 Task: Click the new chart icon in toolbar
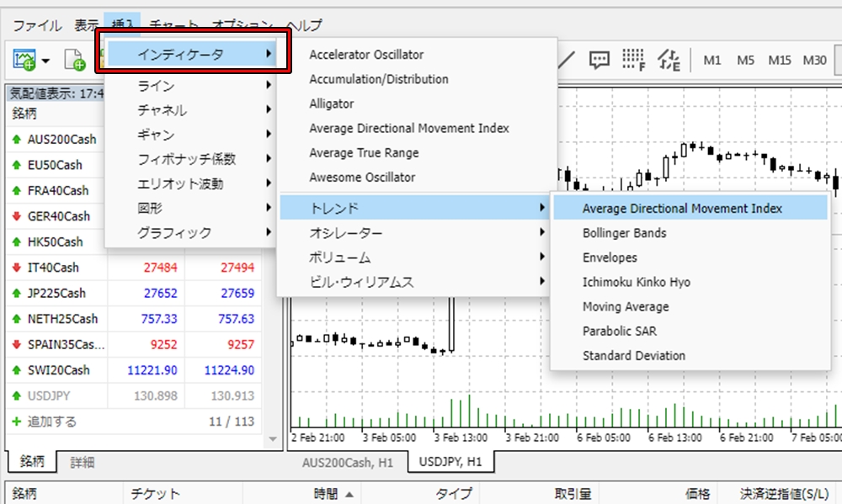(x=23, y=60)
